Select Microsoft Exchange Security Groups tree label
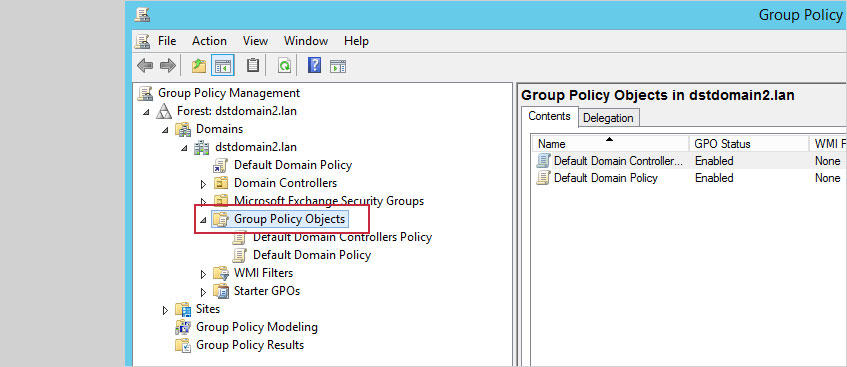The height and width of the screenshot is (367, 847). [x=329, y=201]
